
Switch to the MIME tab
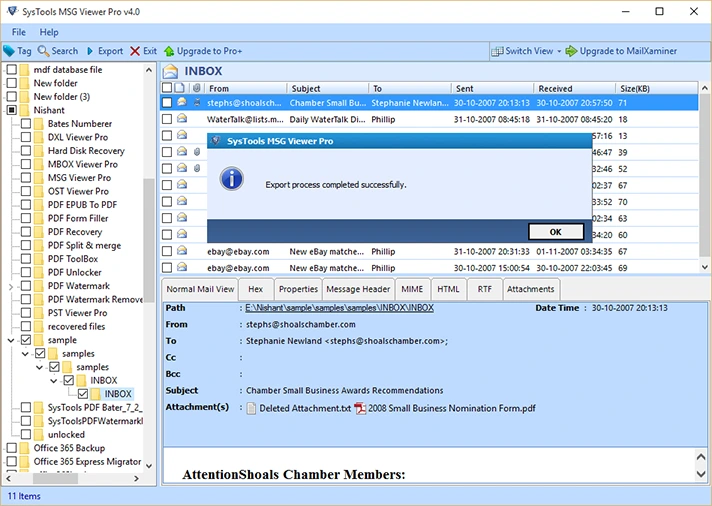pyautogui.click(x=412, y=289)
